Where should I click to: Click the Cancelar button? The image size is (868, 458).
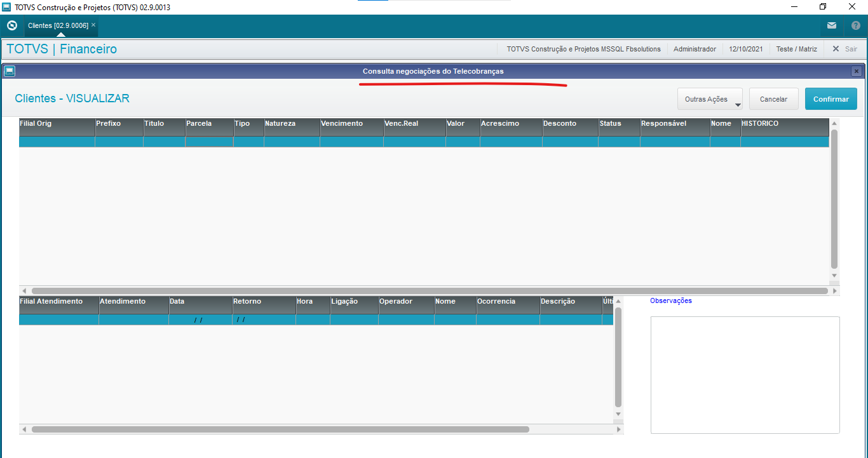(773, 99)
